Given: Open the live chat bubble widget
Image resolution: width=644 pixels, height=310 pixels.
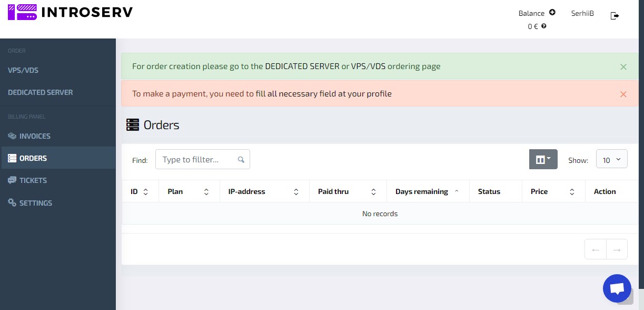Looking at the screenshot, I should click(617, 288).
